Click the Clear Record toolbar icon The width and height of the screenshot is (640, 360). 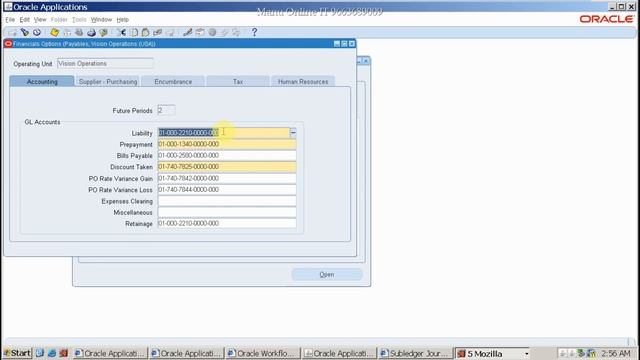[x=158, y=32]
